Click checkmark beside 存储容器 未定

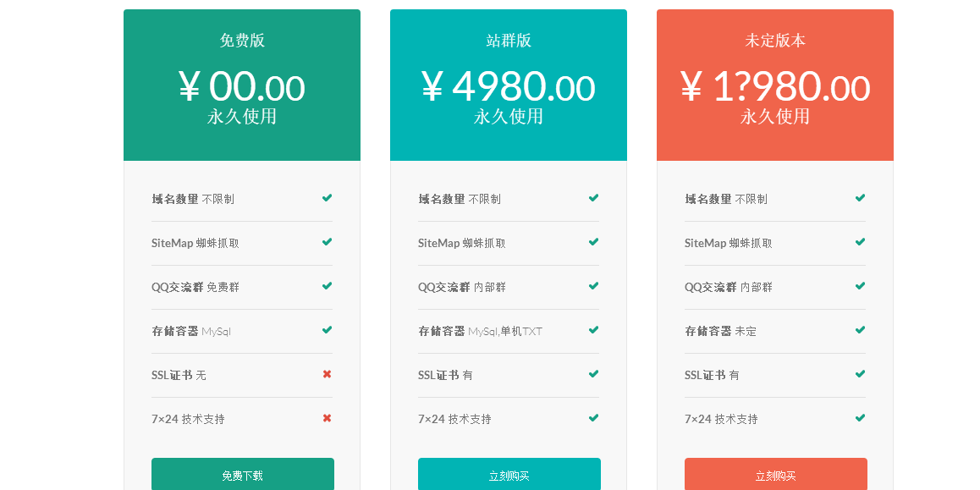click(860, 330)
